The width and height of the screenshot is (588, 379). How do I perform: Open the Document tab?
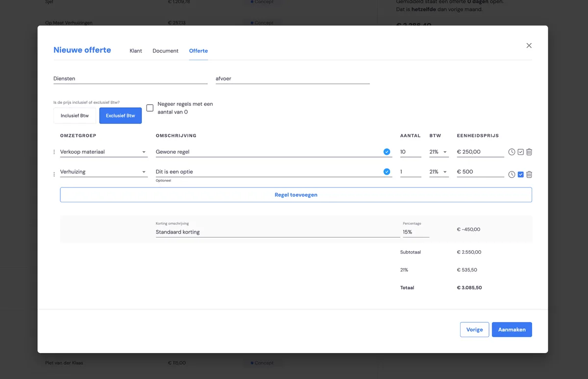pyautogui.click(x=166, y=51)
